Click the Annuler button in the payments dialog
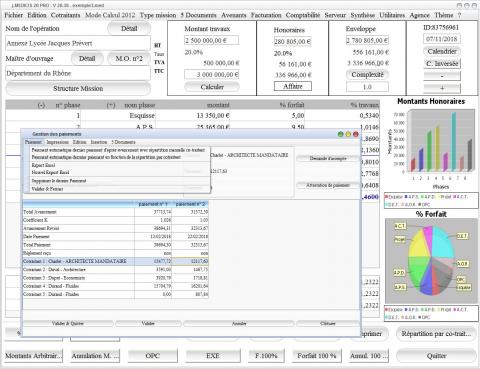The height and width of the screenshot is (369, 480). pos(239,324)
